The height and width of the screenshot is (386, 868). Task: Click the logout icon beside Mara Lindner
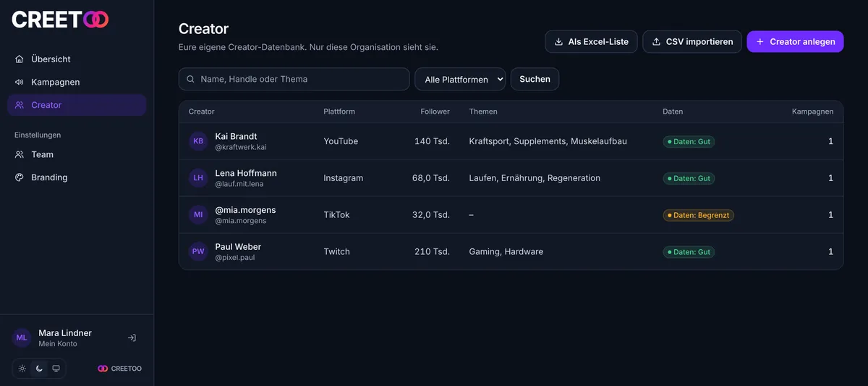132,338
